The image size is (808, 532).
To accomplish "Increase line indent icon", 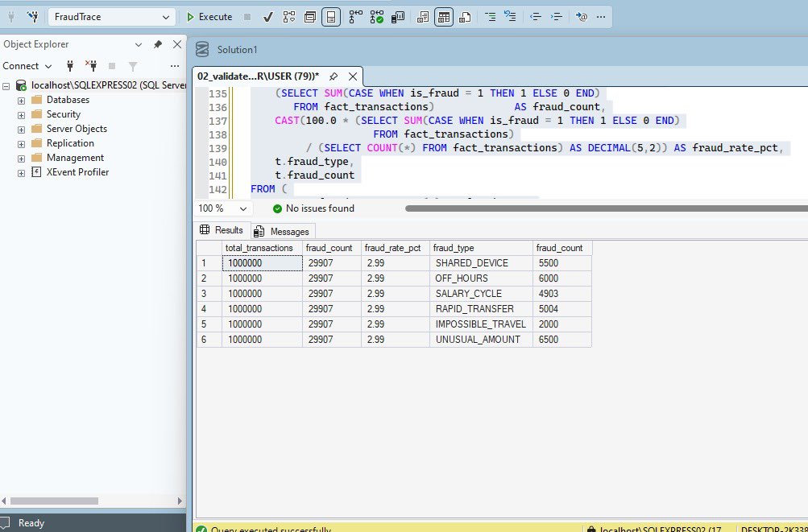I will point(557,17).
